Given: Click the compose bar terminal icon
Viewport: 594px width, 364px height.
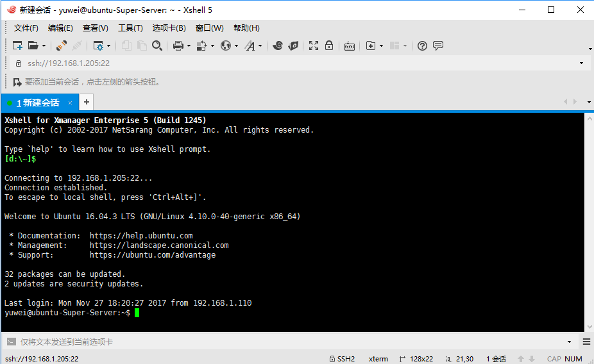Looking at the screenshot, I should [x=12, y=342].
